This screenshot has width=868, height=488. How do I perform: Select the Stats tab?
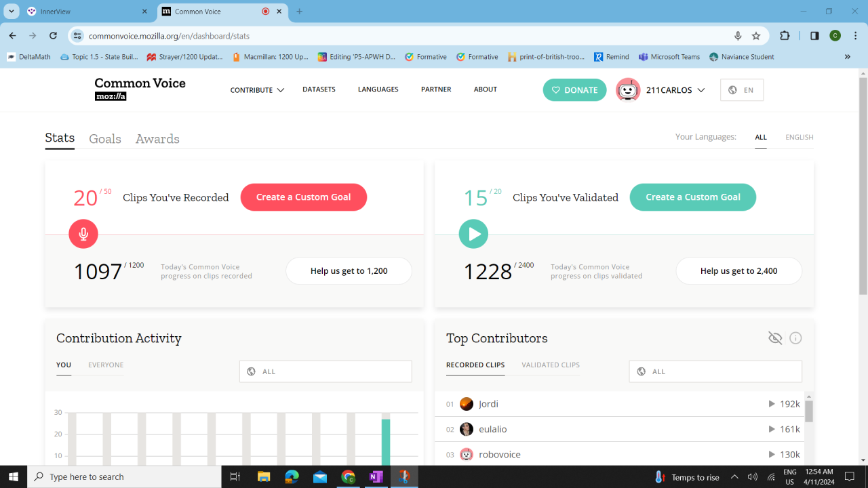(60, 138)
